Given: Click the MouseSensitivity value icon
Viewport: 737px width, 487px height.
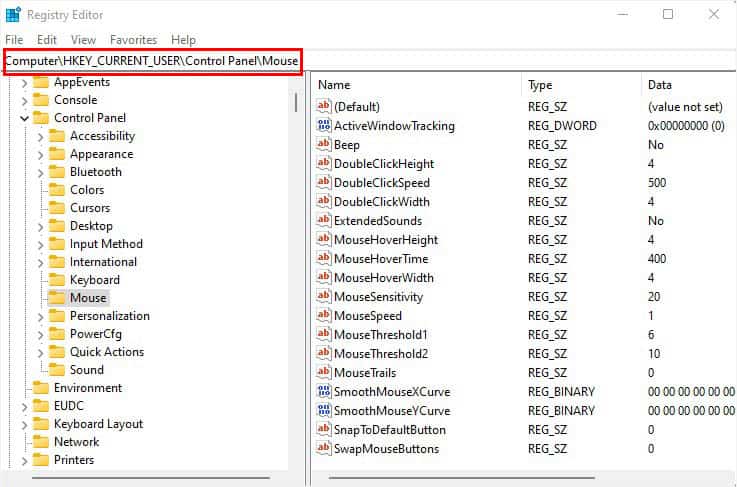Looking at the screenshot, I should coord(324,297).
